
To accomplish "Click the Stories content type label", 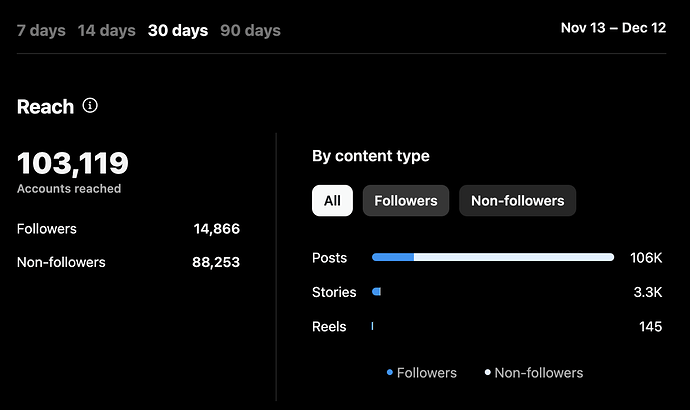I will [334, 292].
